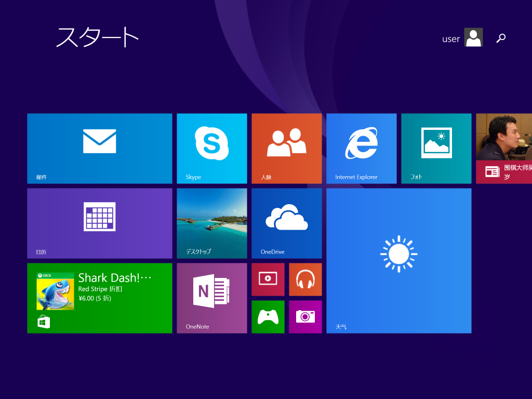Open the Mail (邮件) tile
This screenshot has width=532, height=399.
click(99, 148)
